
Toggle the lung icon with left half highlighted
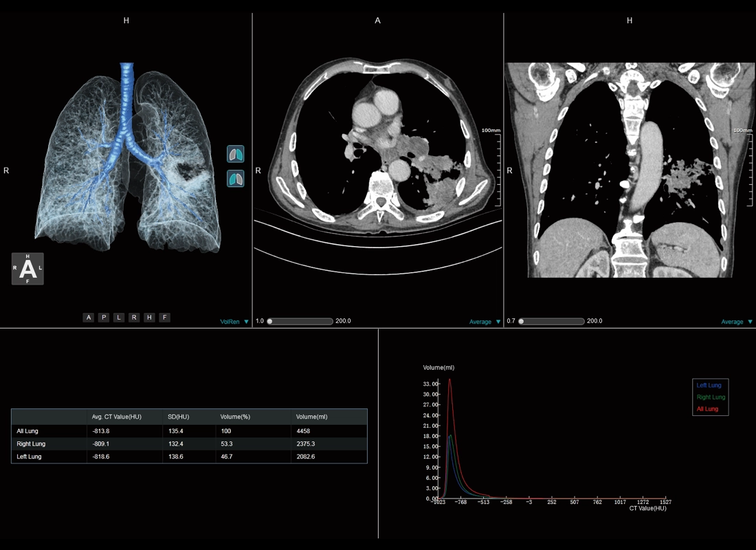pyautogui.click(x=236, y=179)
